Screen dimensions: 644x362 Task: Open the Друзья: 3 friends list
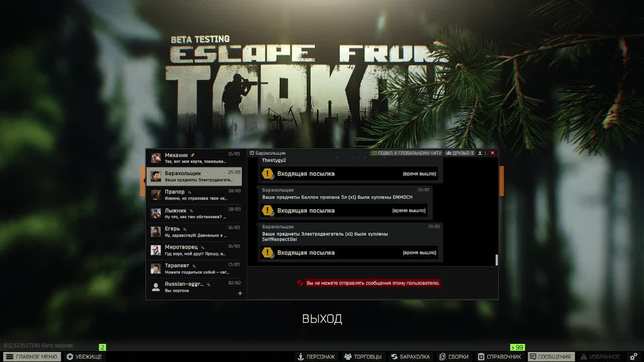[x=460, y=153]
